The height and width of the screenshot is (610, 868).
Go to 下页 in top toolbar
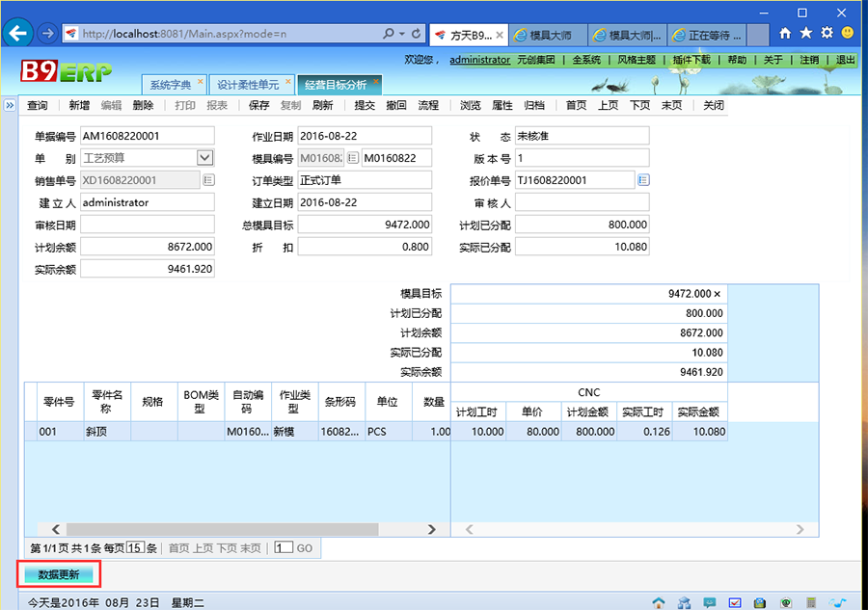(x=640, y=105)
